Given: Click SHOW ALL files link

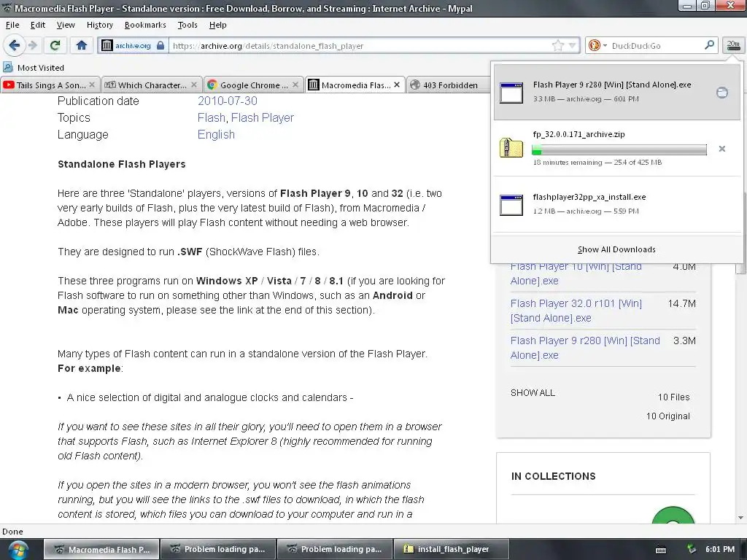Looking at the screenshot, I should pyautogui.click(x=533, y=393).
